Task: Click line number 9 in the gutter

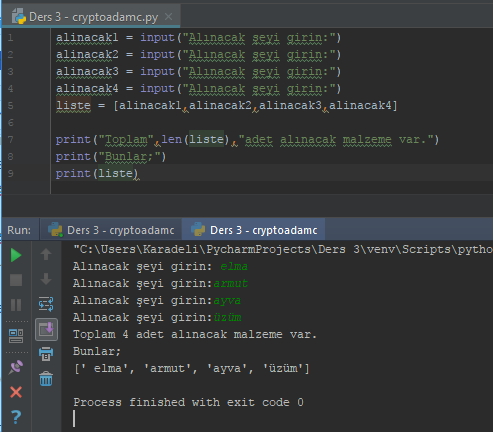Action: [10, 174]
